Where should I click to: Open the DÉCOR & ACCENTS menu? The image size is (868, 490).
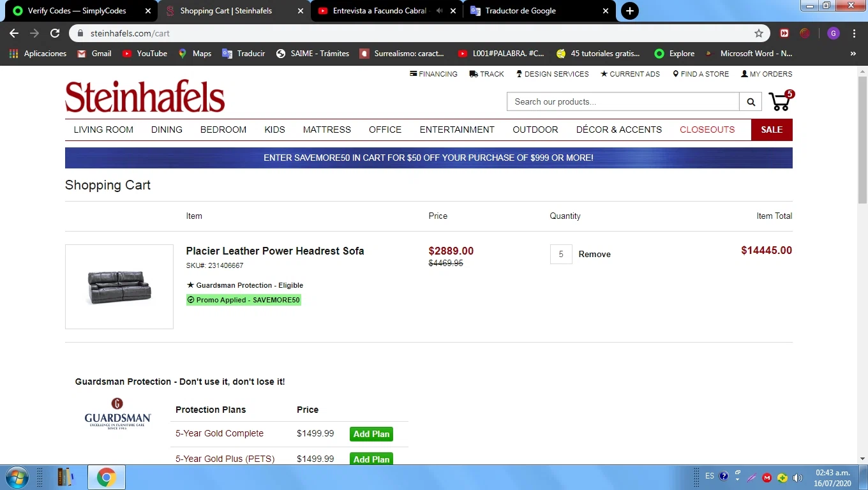tap(619, 130)
